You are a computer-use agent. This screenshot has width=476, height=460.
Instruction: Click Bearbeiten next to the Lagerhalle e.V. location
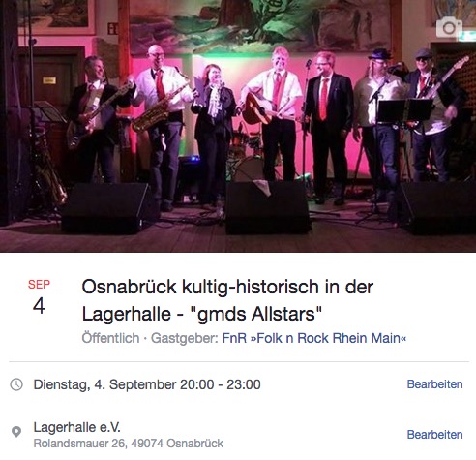[434, 435]
